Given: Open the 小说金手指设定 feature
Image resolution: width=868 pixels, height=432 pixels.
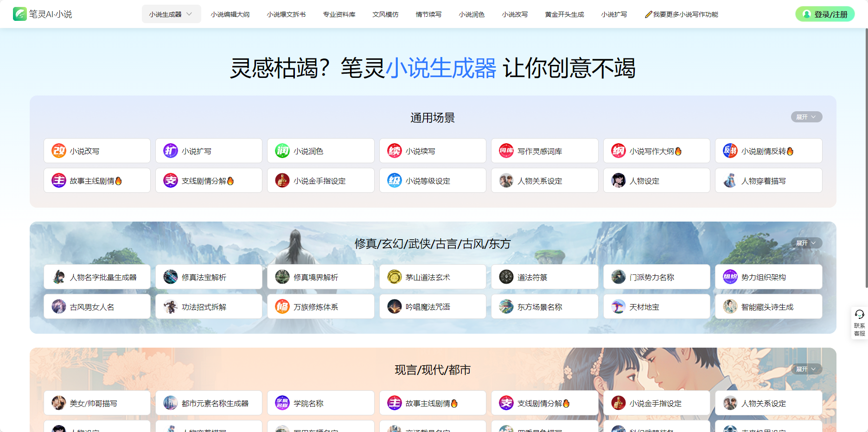Looking at the screenshot, I should click(x=320, y=180).
